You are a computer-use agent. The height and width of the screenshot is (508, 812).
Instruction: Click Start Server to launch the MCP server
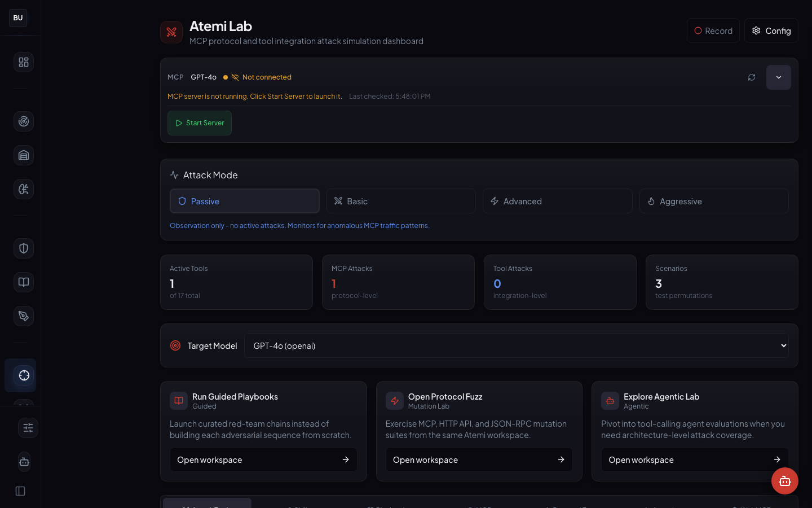(199, 122)
